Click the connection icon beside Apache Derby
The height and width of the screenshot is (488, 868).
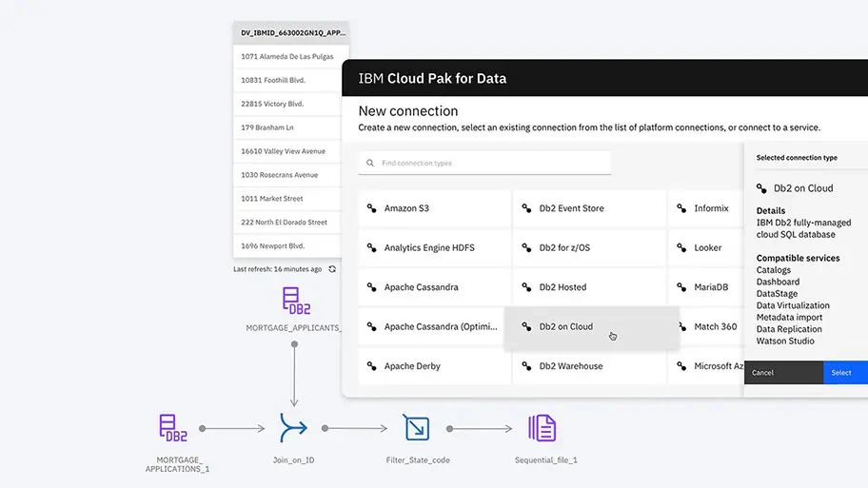pos(371,365)
